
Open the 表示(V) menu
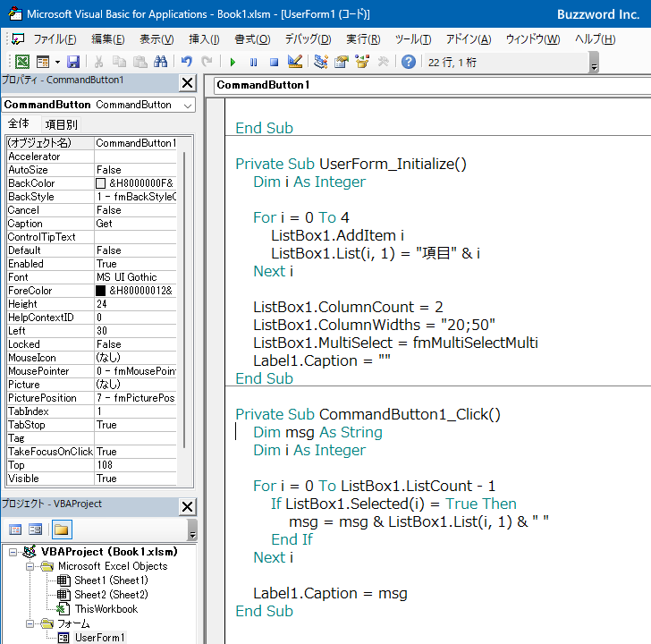pyautogui.click(x=156, y=39)
